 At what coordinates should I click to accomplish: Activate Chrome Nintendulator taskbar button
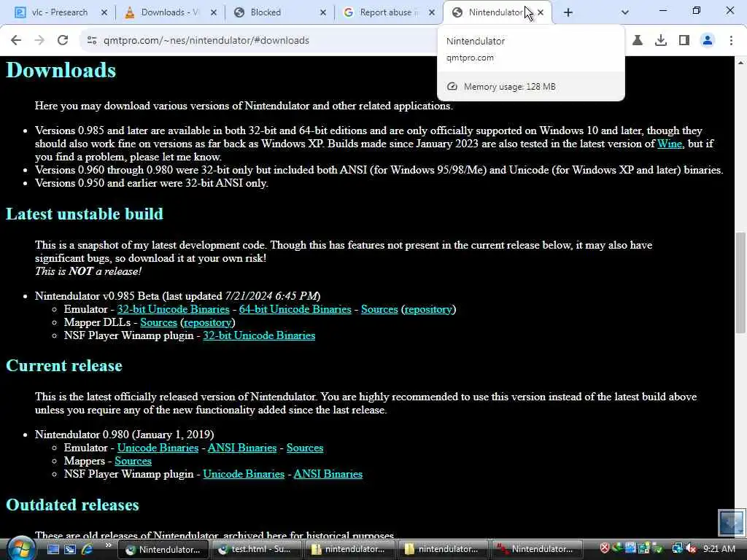163,549
